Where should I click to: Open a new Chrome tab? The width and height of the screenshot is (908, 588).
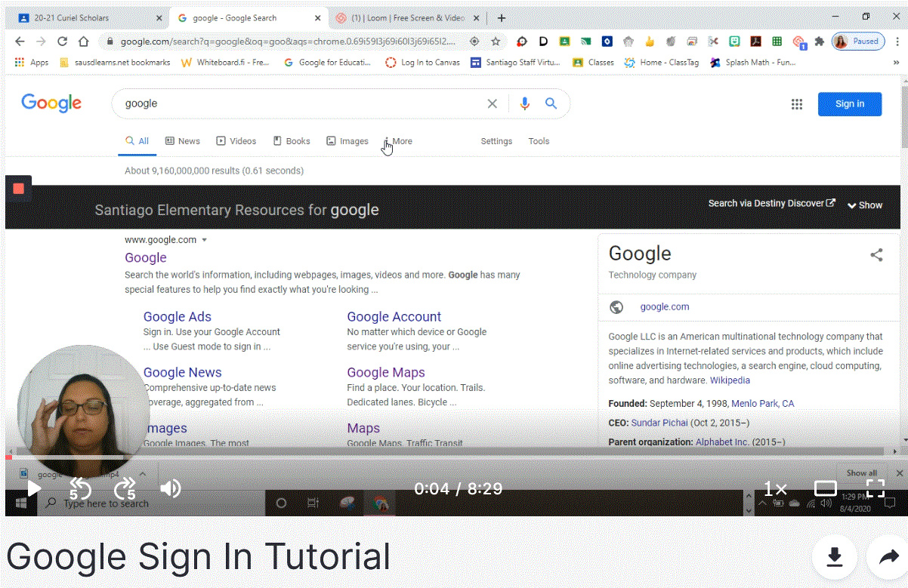point(502,18)
